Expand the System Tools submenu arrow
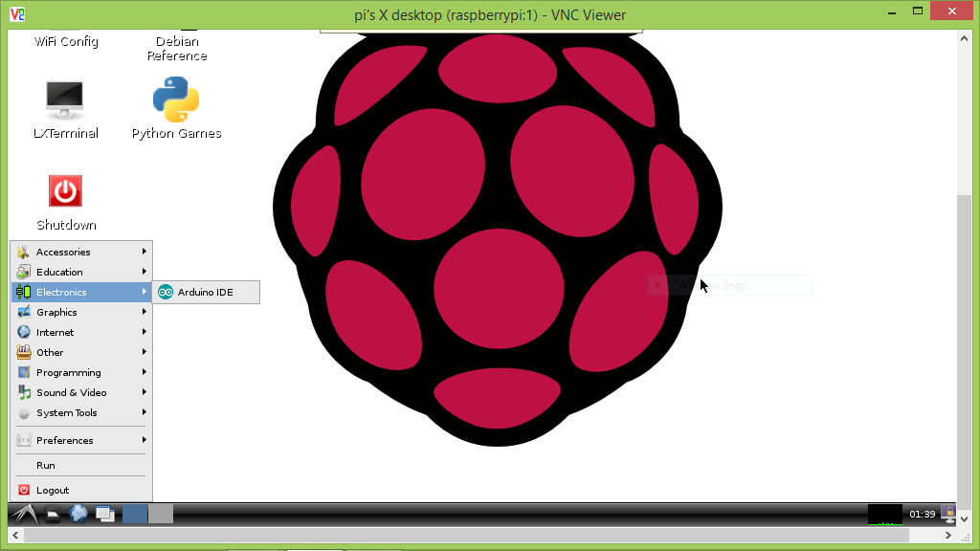Screen dimensions: 980x551 (x=145, y=412)
